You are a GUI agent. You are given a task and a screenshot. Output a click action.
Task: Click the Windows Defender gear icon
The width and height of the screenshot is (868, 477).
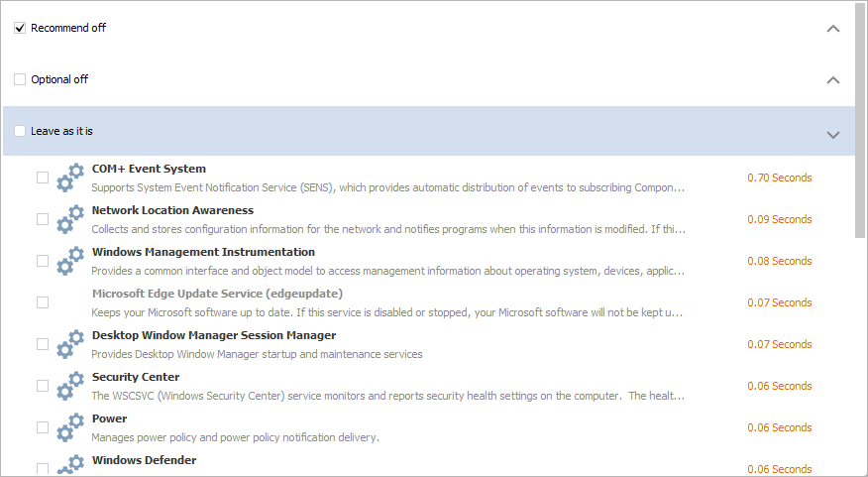coord(70,465)
